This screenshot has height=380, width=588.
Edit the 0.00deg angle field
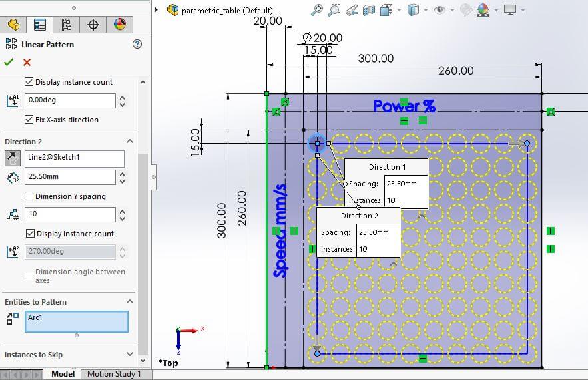[x=70, y=100]
